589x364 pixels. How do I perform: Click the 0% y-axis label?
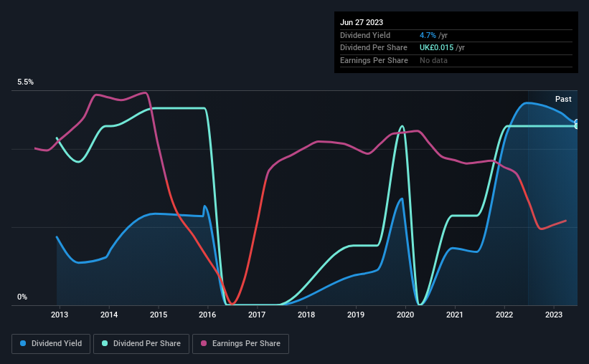22,297
